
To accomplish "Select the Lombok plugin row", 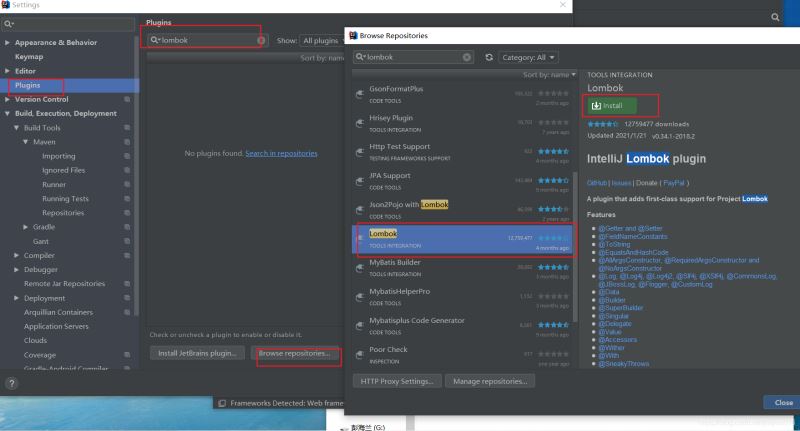I will 462,239.
